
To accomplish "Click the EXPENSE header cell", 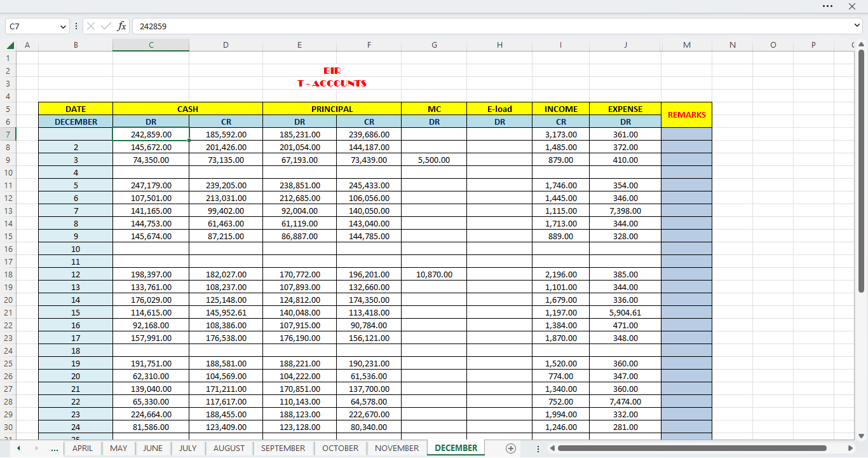I will click(625, 109).
